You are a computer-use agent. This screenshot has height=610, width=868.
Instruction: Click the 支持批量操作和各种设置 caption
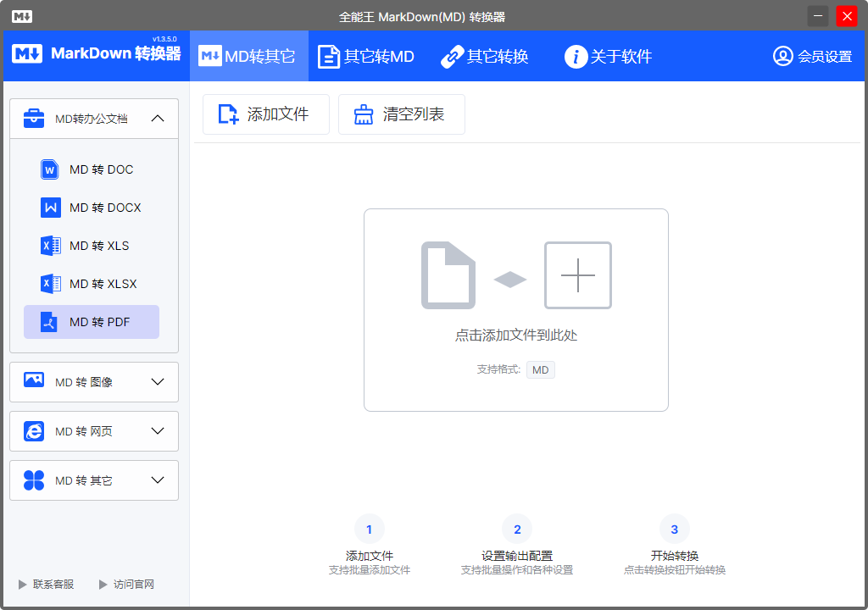point(517,570)
